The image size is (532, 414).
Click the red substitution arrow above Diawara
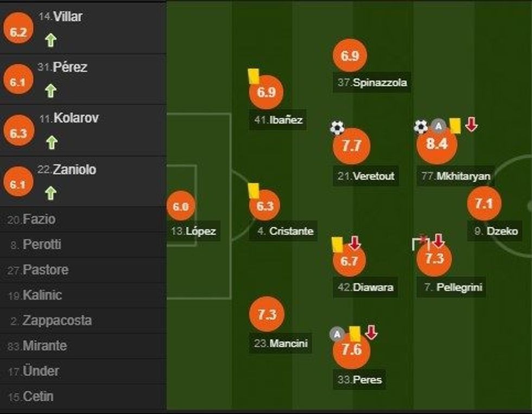pos(354,243)
